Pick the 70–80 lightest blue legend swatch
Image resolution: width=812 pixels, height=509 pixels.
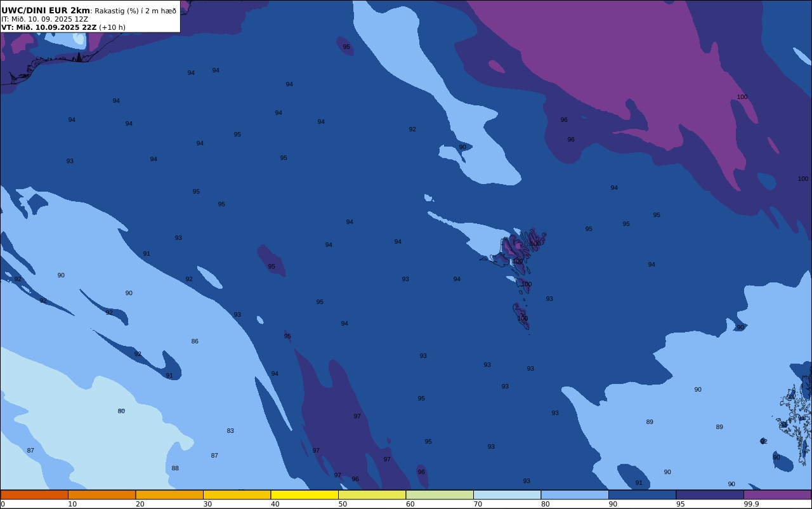pos(507,494)
